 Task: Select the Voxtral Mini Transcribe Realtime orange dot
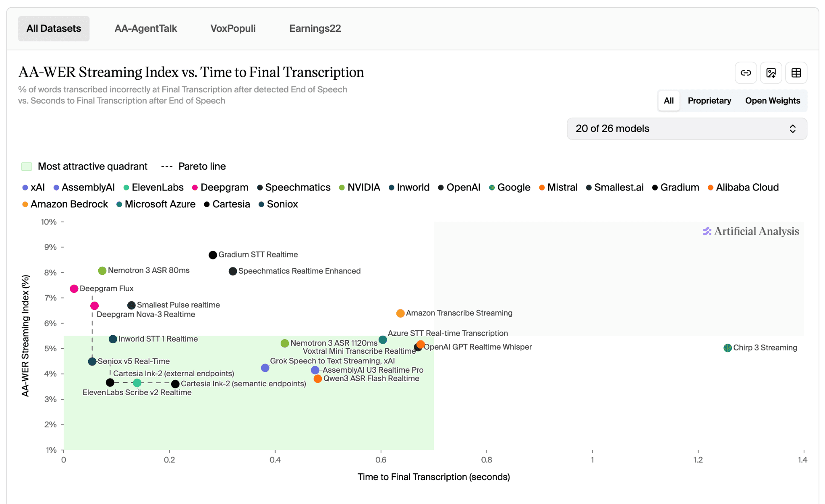click(x=421, y=344)
